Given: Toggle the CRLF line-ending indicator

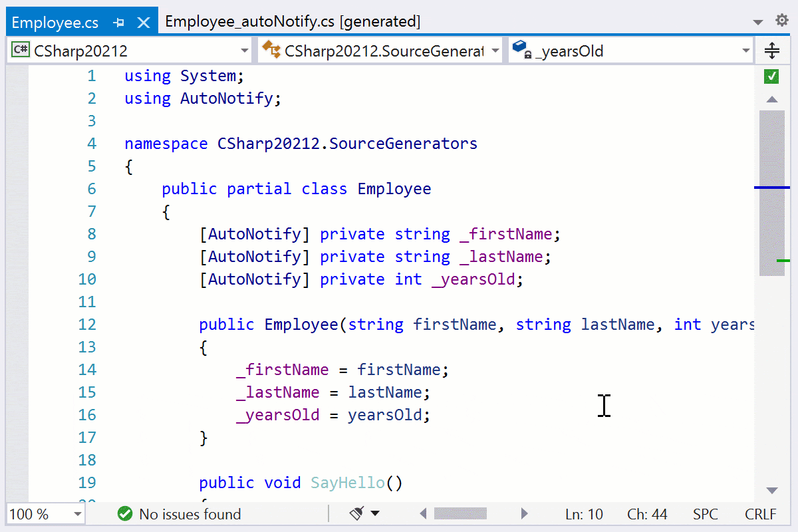Looking at the screenshot, I should click(x=759, y=513).
